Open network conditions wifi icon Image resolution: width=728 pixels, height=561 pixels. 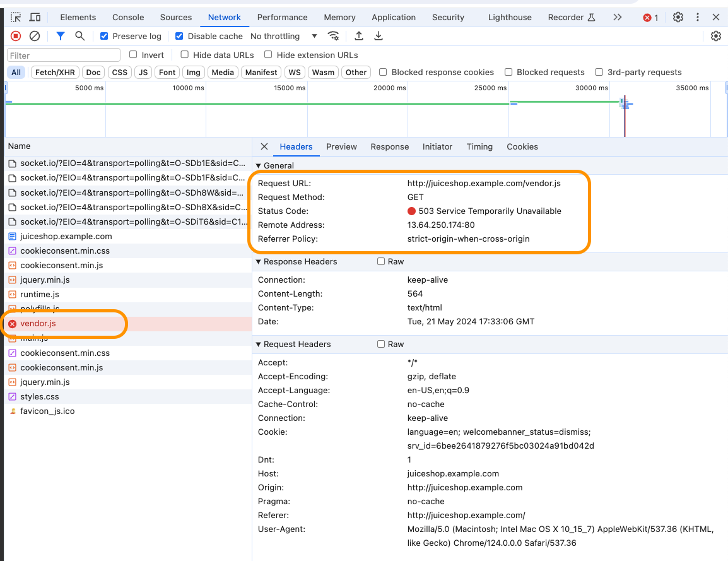333,36
